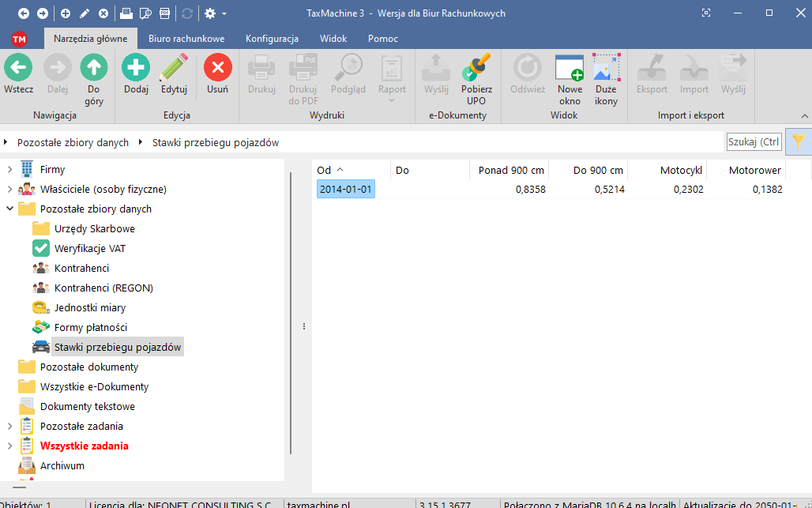Delete entry using the Usuń icon
Image resolution: width=812 pixels, height=508 pixels.
tap(217, 69)
